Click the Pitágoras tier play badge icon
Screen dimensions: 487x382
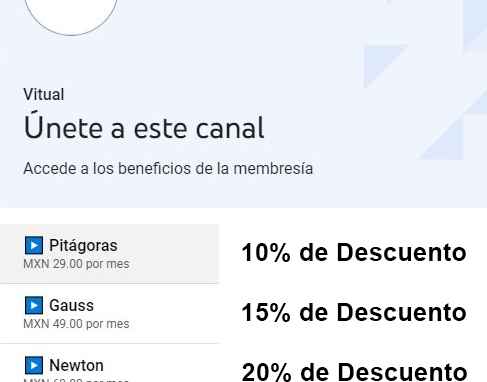tap(34, 245)
